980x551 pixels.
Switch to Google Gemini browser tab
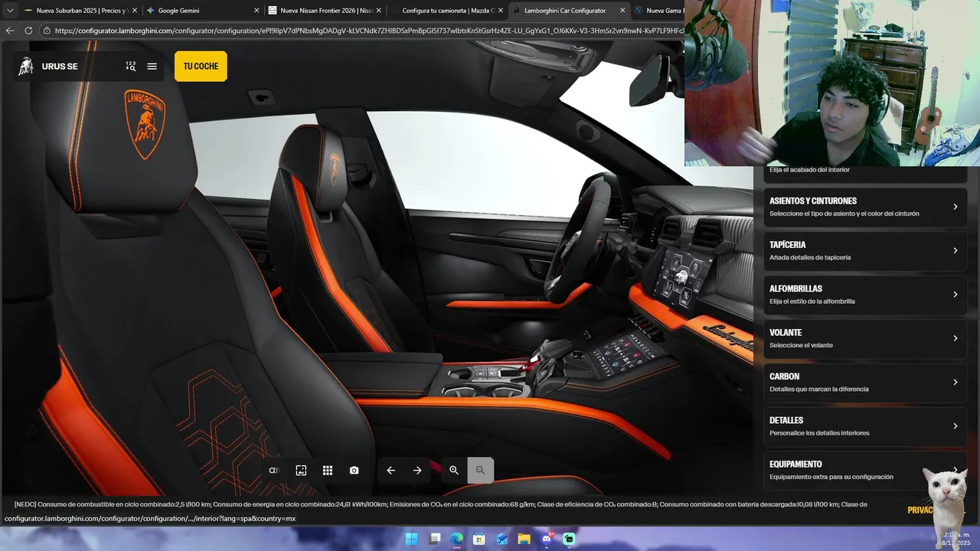click(x=202, y=11)
